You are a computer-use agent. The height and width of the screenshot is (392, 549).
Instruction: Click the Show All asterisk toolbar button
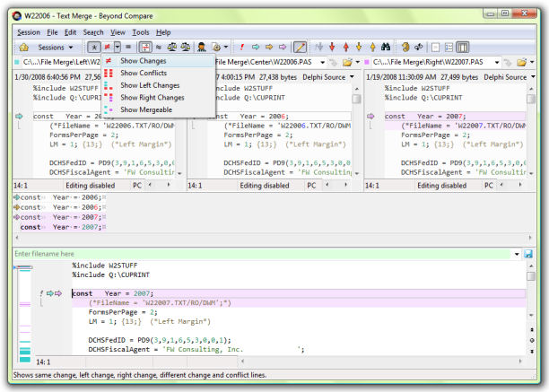(x=94, y=47)
